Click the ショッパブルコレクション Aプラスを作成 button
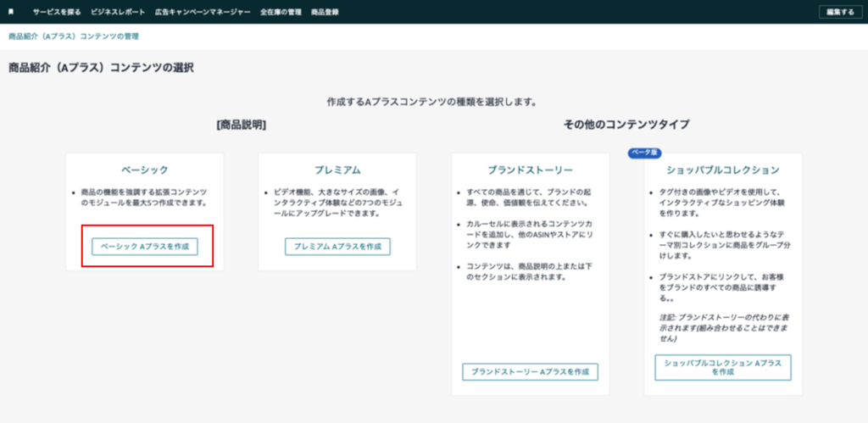 pos(722,366)
